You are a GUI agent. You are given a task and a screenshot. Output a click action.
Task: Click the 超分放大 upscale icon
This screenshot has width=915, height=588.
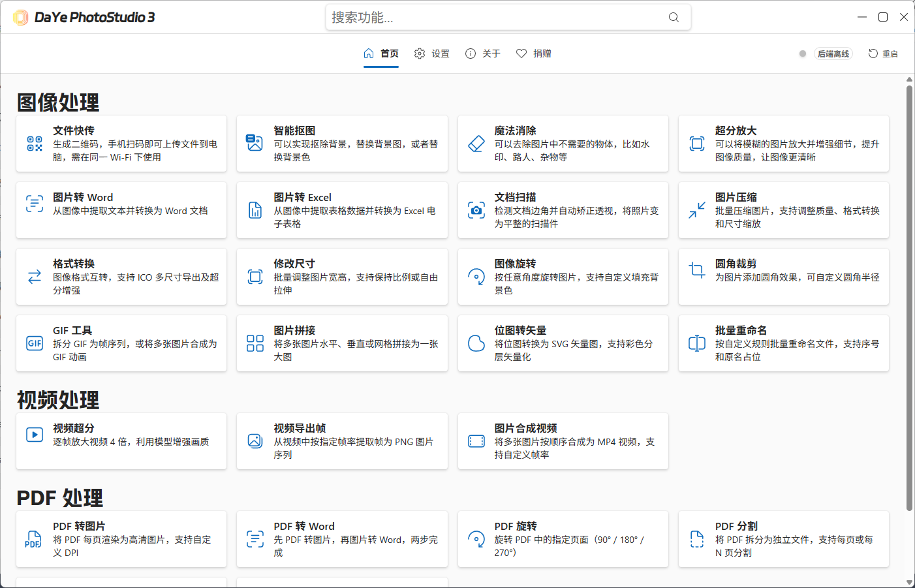[697, 144]
